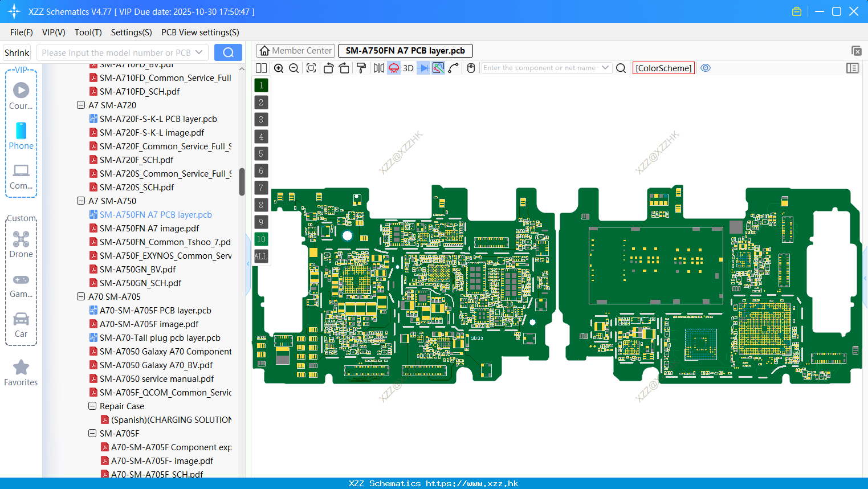The height and width of the screenshot is (489, 868).
Task: Select the Phone category in the sidebar
Action: pyautogui.click(x=21, y=136)
